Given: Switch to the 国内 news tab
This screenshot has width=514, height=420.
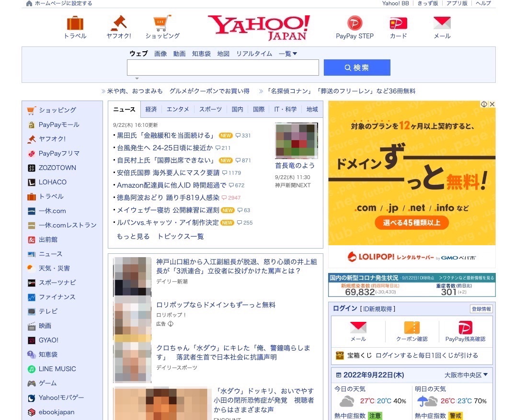Looking at the screenshot, I should pyautogui.click(x=237, y=109).
